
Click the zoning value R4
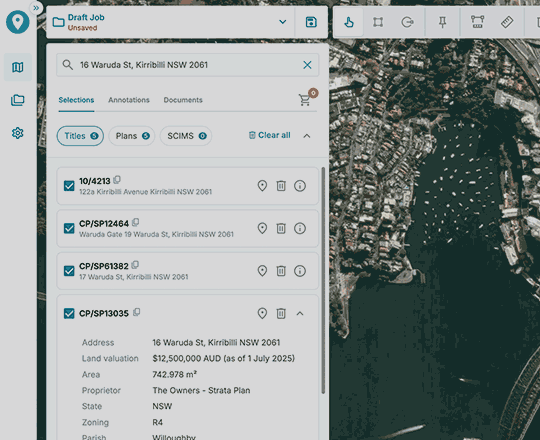(157, 422)
